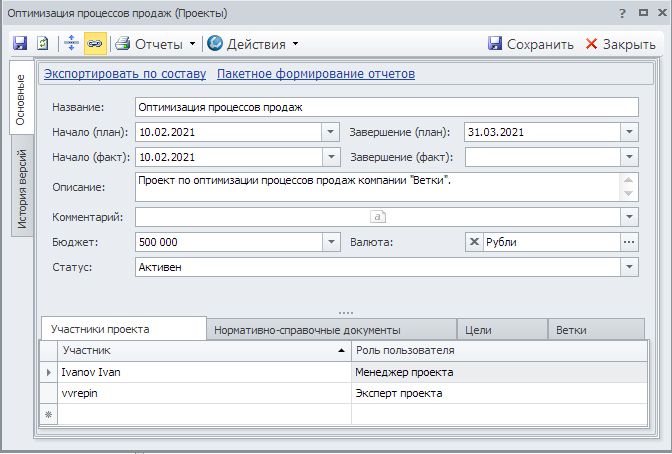Screen dimensions: 672x454
Task: Click the refresh document icon in toolbar
Action: coord(42,44)
